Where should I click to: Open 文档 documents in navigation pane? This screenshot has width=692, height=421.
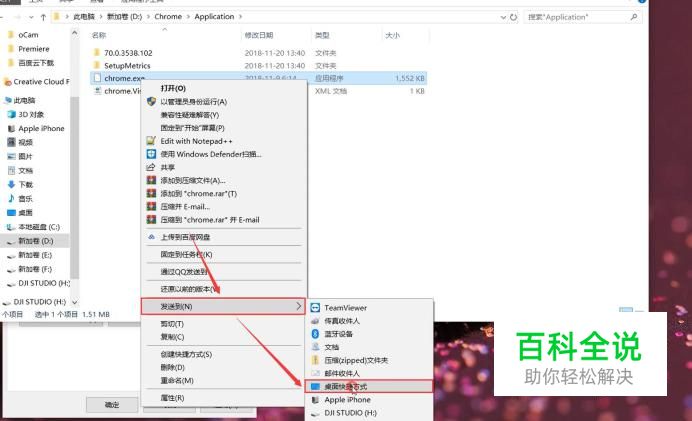coord(25,170)
